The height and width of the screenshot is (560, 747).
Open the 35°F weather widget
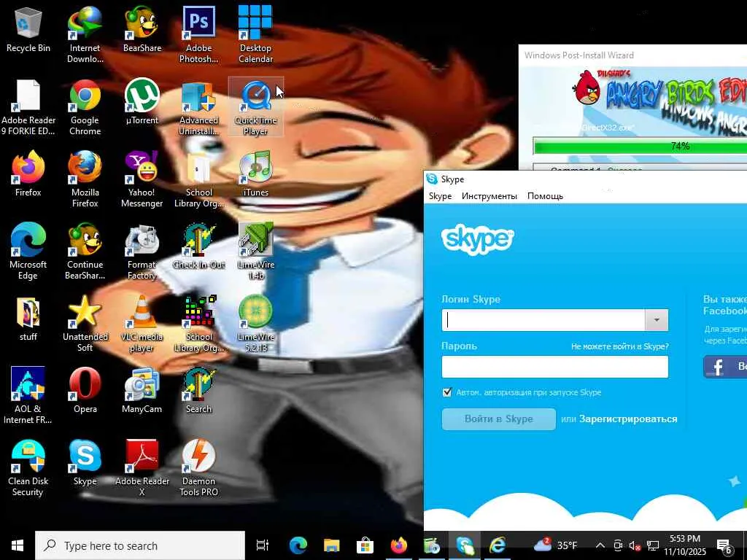click(555, 545)
